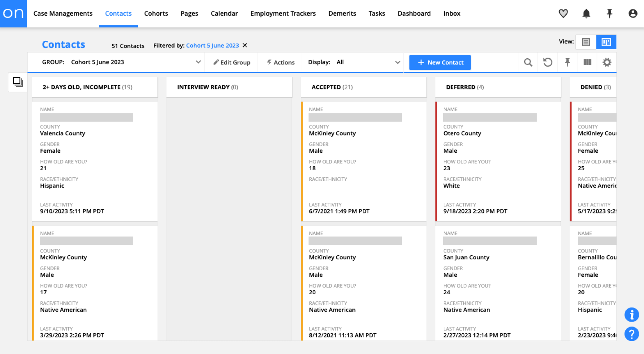The image size is (644, 354).
Task: Click the orange status bar on an Accepted card
Action: 302,161
